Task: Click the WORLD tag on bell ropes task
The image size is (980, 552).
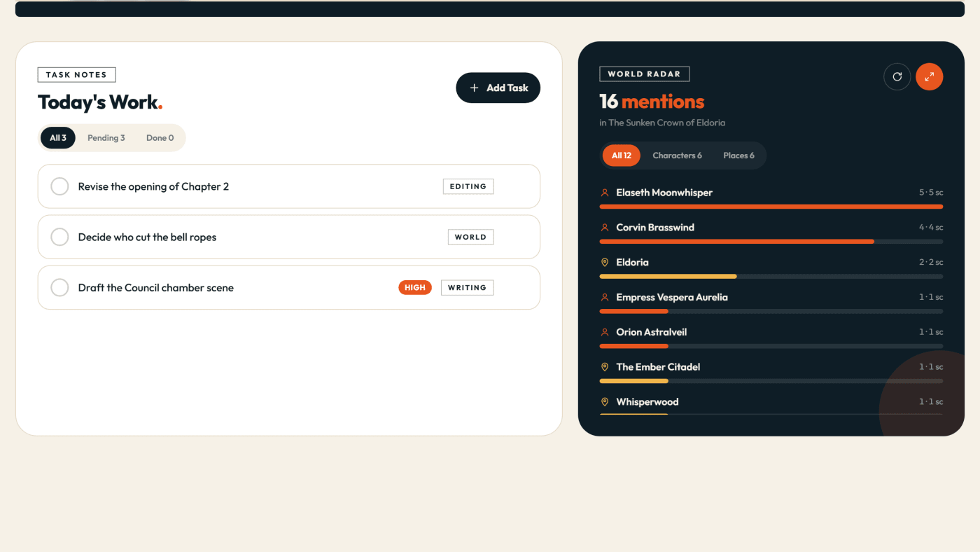Action: pyautogui.click(x=470, y=237)
